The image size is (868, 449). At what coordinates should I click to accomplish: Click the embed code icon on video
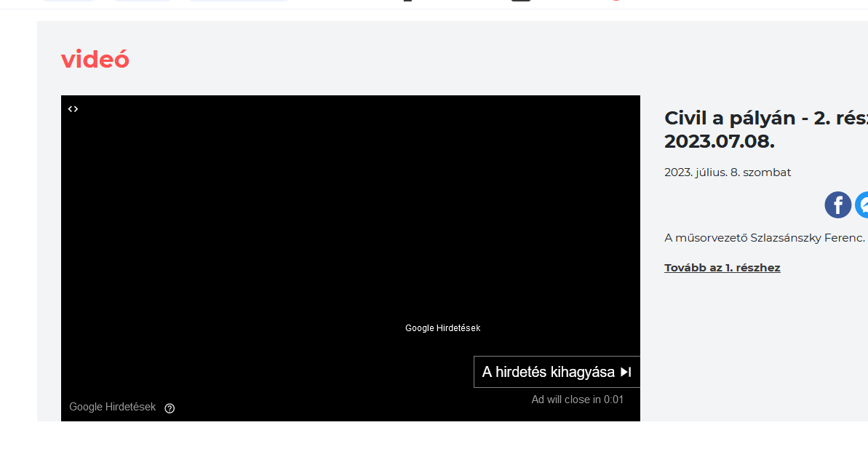pyautogui.click(x=73, y=109)
